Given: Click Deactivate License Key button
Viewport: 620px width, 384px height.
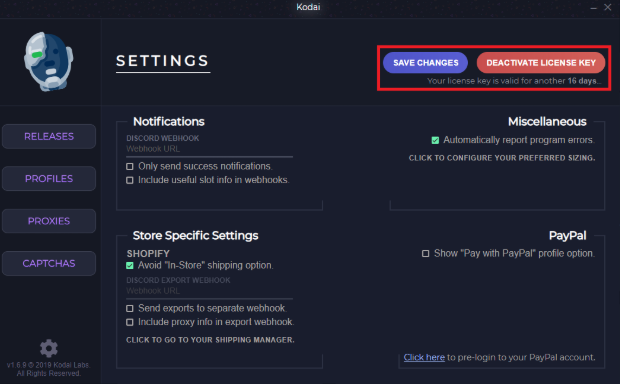Looking at the screenshot, I should pyautogui.click(x=541, y=63).
